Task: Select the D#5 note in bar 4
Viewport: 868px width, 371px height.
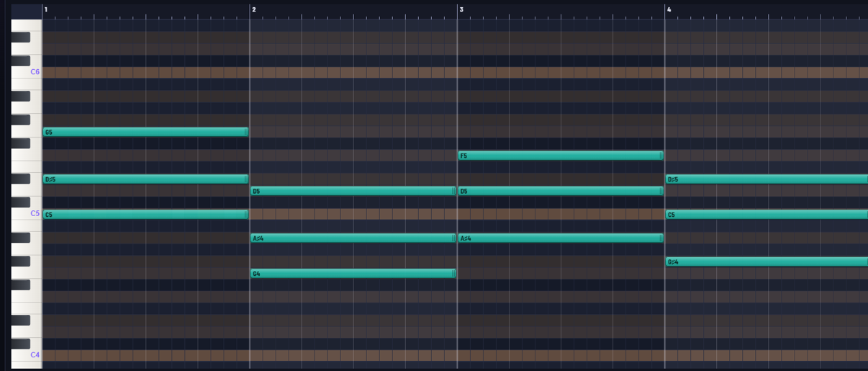Action: (767, 179)
